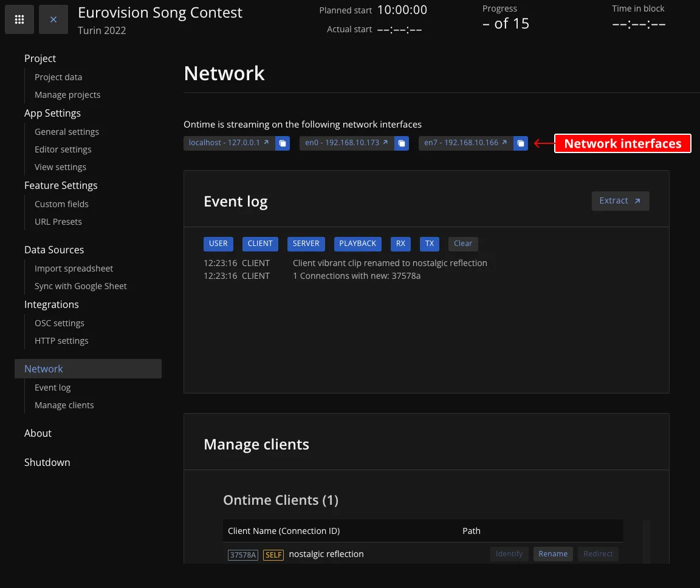Copy the localhost interface address
Image resolution: width=700 pixels, height=588 pixels.
tap(282, 143)
